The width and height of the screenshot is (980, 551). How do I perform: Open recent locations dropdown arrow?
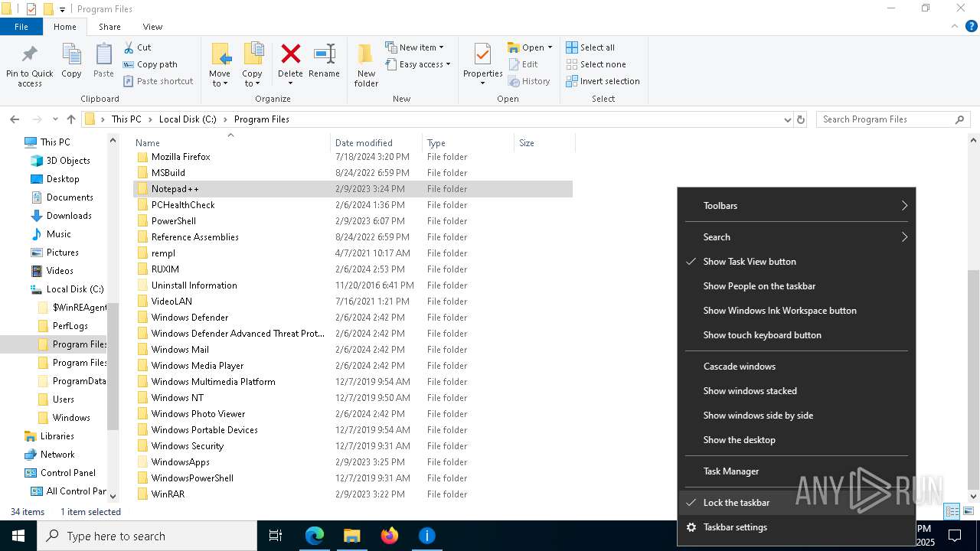click(55, 119)
